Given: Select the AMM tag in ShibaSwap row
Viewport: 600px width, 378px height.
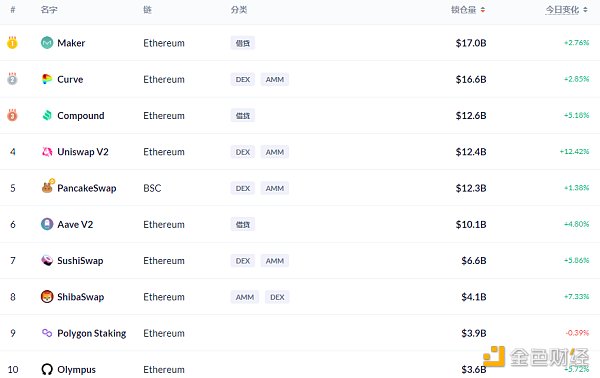Looking at the screenshot, I should (x=245, y=297).
